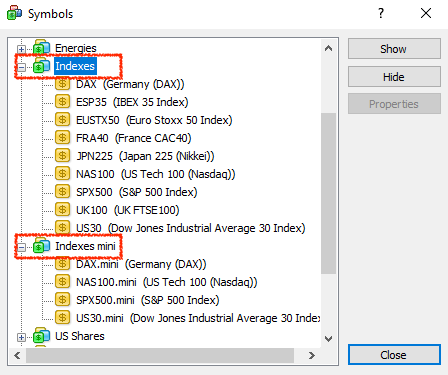Viewport: 448px width, 375px height.
Task: Select FRA40 (France CAC40) text
Action: tap(134, 138)
